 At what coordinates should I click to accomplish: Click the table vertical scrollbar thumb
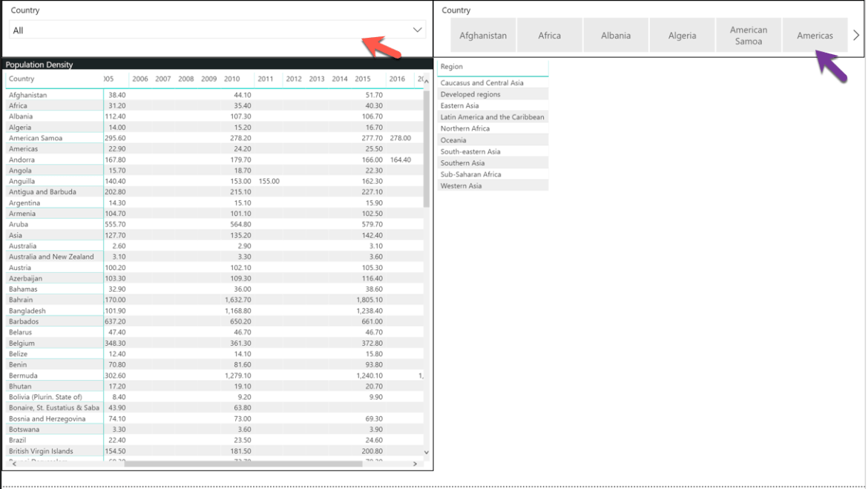click(x=427, y=148)
